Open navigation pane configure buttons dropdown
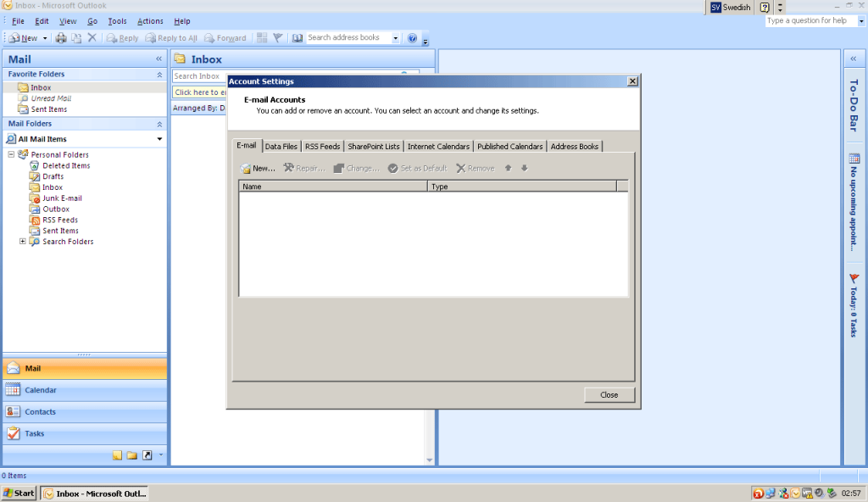The width and height of the screenshot is (868, 502). coord(161,455)
